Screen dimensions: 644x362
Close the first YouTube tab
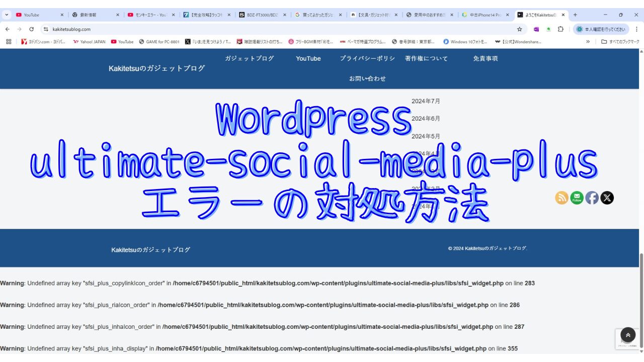coord(62,15)
